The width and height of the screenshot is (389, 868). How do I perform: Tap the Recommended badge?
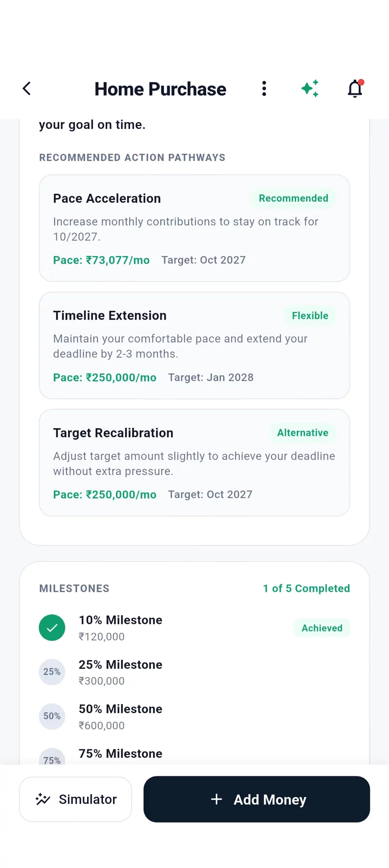[294, 198]
